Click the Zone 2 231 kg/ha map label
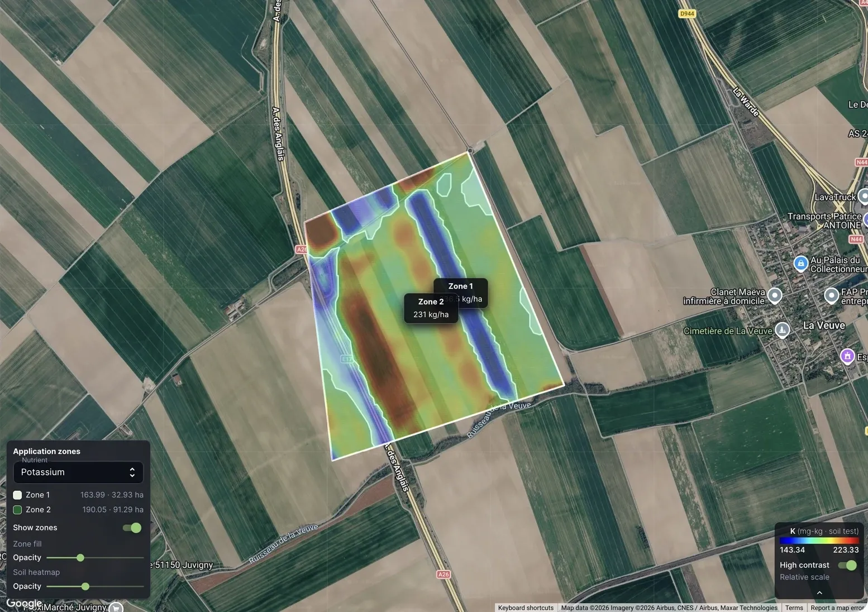 click(x=431, y=308)
